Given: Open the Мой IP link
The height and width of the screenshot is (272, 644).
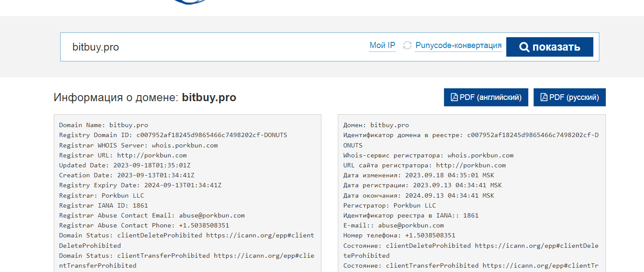Looking at the screenshot, I should coord(382,45).
